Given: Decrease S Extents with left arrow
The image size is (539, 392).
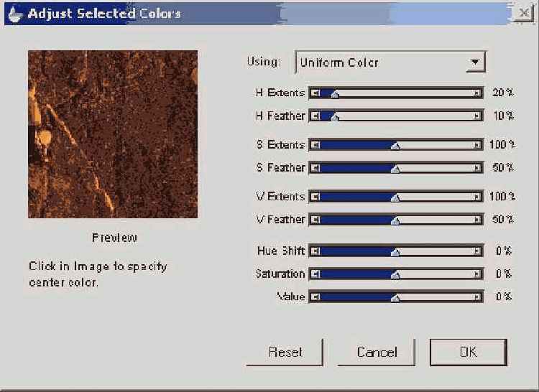Looking at the screenshot, I should tap(315, 145).
